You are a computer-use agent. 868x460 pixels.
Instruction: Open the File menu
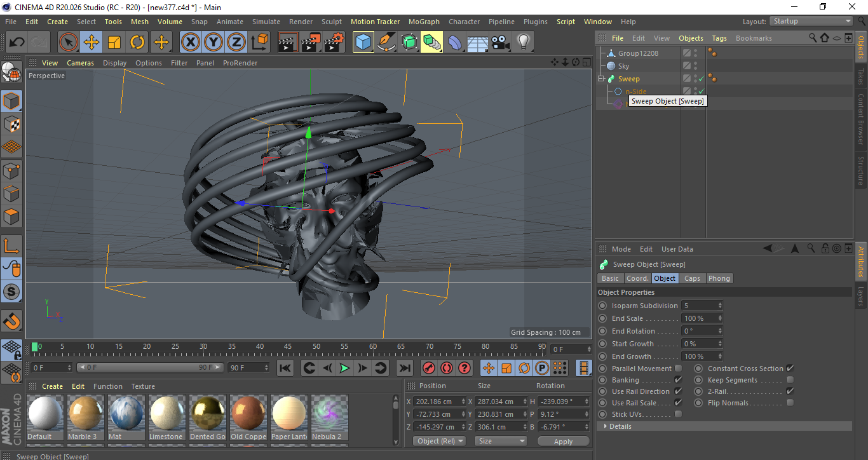(11, 22)
